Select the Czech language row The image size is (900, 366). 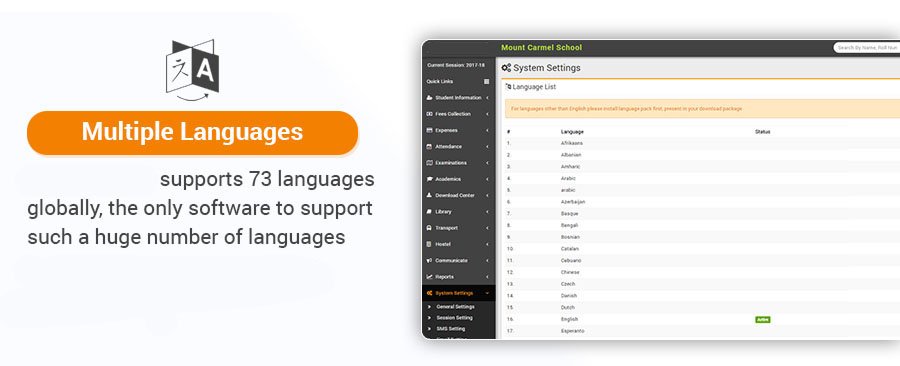(x=701, y=284)
